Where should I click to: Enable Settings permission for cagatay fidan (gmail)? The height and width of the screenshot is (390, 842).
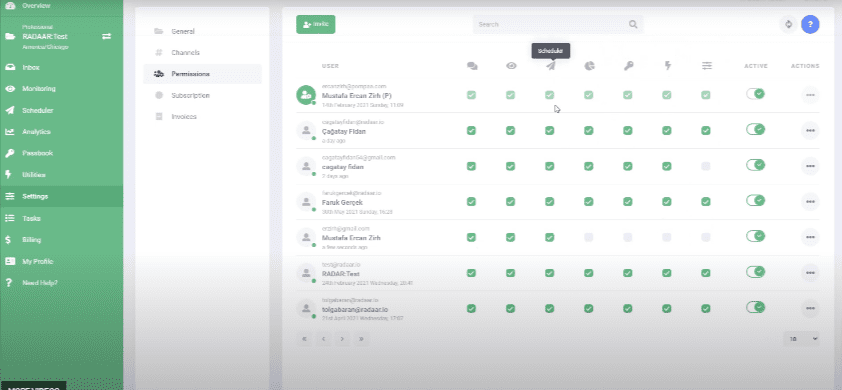click(706, 167)
